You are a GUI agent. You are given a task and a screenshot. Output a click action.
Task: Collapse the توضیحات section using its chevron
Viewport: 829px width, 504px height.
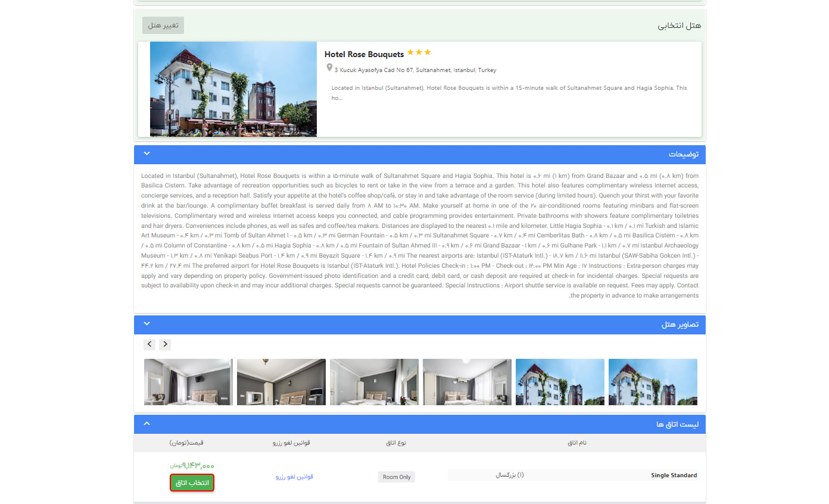tap(147, 154)
